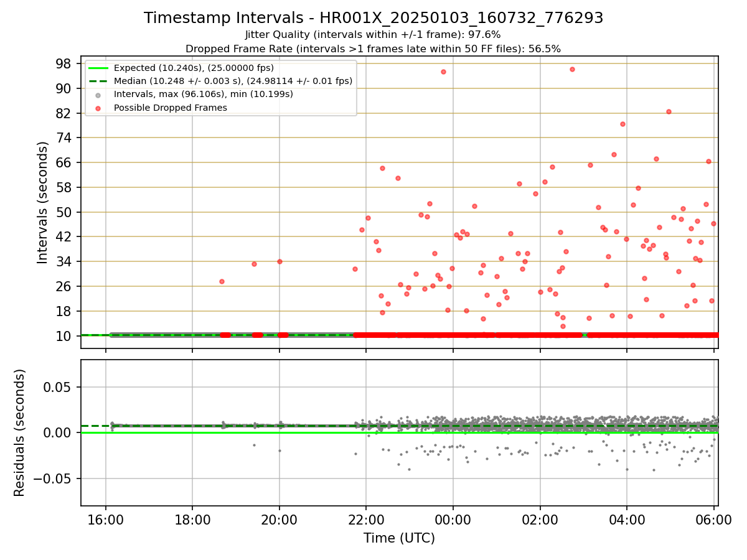Click the red dot marker in the legend

[98, 108]
